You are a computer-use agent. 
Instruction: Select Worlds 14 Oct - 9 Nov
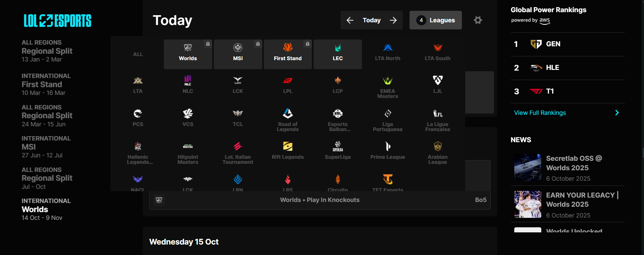46,209
